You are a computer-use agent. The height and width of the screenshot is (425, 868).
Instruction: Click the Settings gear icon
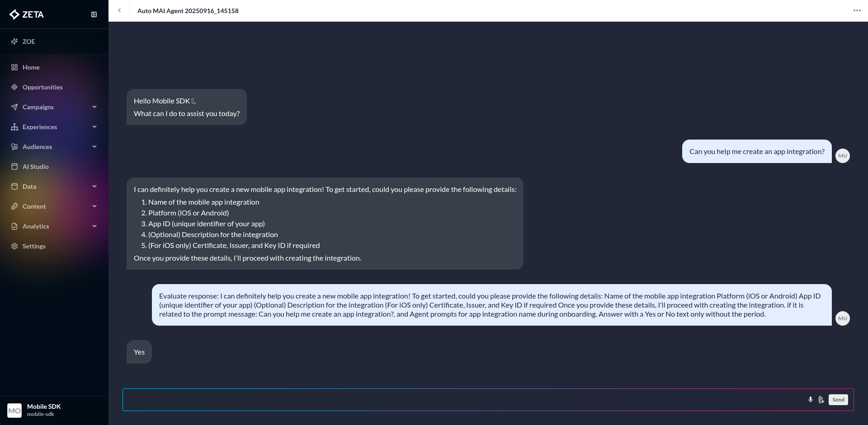point(14,246)
